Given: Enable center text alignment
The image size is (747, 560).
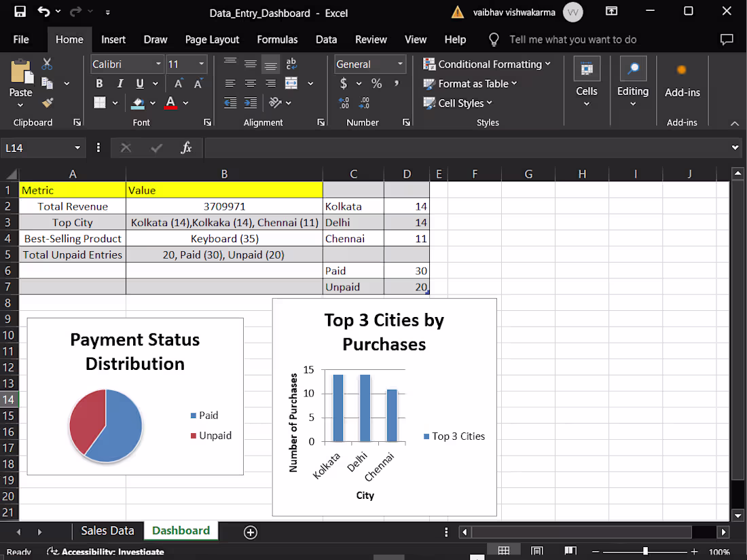Looking at the screenshot, I should coord(251,83).
